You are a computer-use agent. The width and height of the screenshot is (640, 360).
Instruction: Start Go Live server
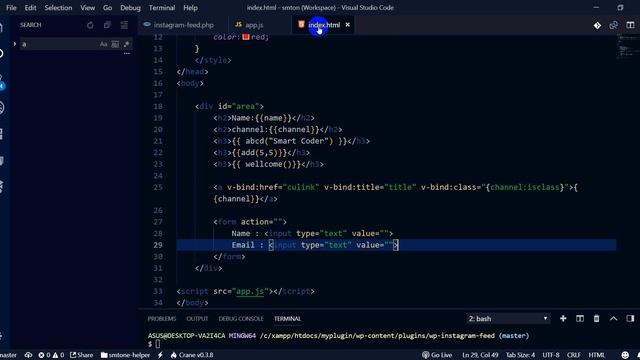click(x=436, y=355)
